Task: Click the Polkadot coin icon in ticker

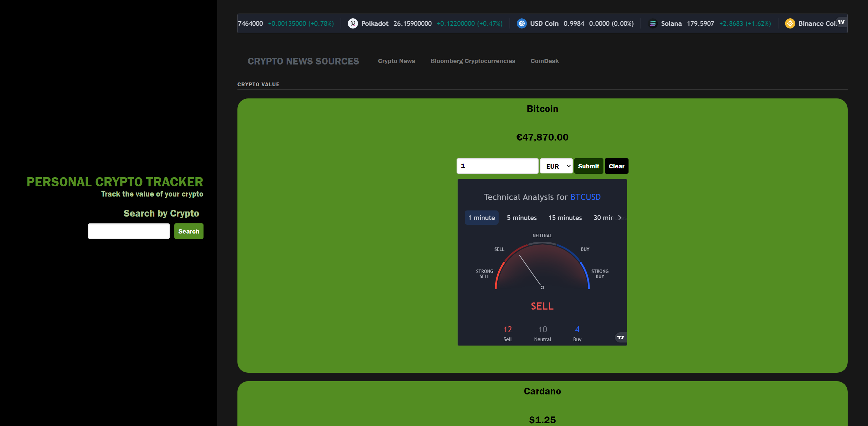Action: pos(353,23)
